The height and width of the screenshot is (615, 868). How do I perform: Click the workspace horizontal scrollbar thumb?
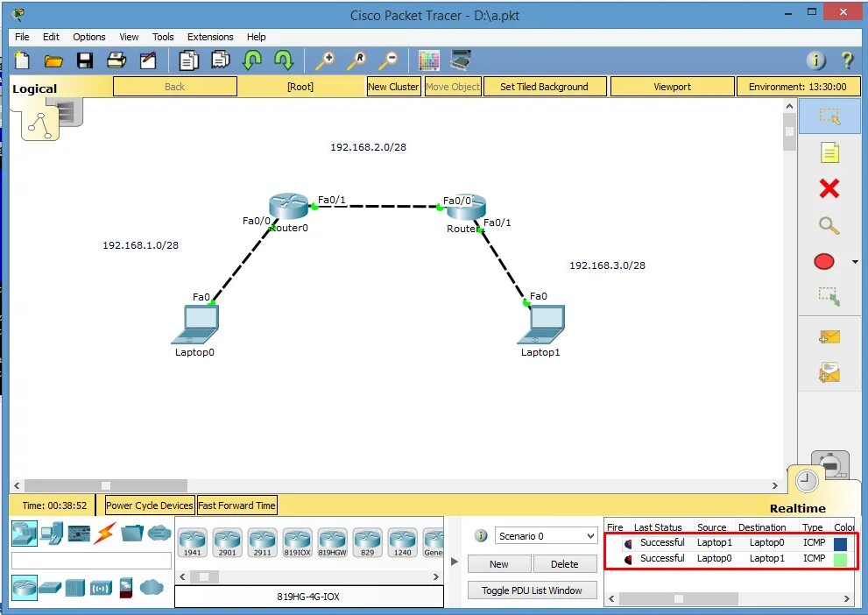pyautogui.click(x=106, y=485)
